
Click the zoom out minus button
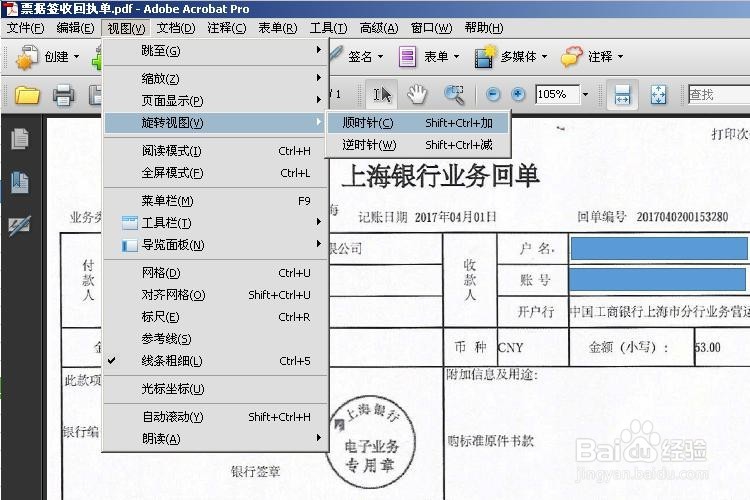click(x=493, y=94)
